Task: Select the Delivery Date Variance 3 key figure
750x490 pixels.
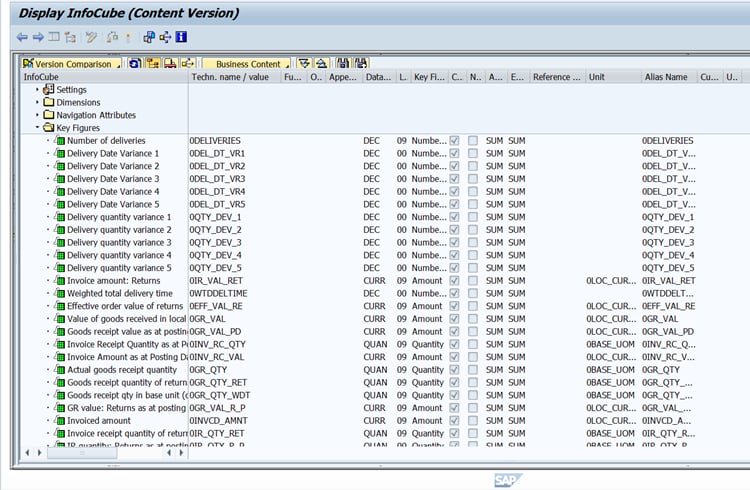Action: [x=113, y=179]
